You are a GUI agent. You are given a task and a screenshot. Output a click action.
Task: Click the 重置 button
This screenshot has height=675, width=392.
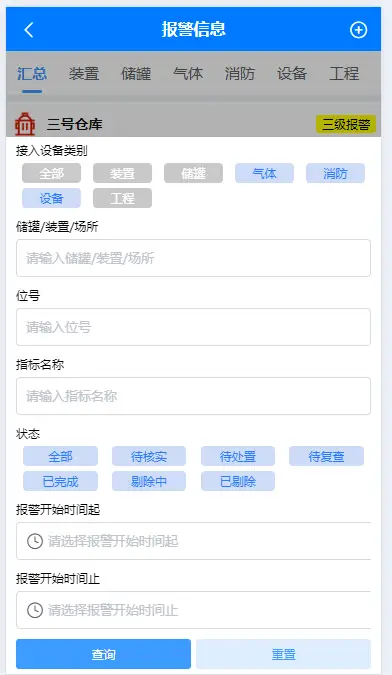[283, 654]
